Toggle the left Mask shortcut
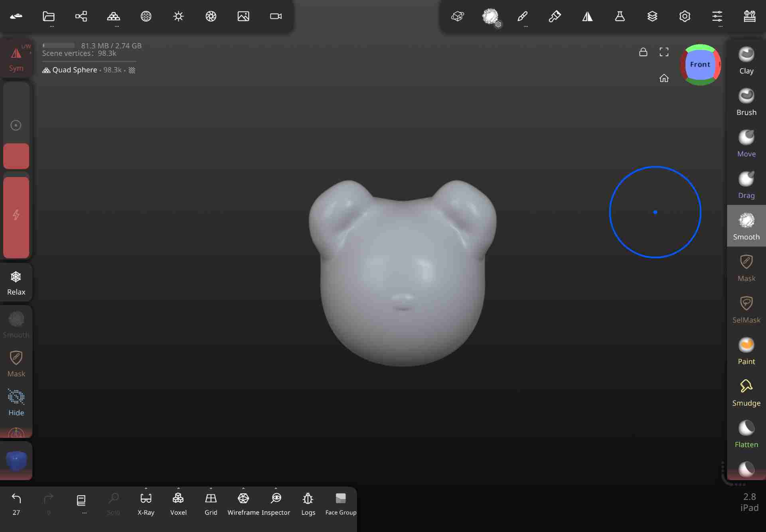Viewport: 766px width, 532px height. pyautogui.click(x=16, y=363)
